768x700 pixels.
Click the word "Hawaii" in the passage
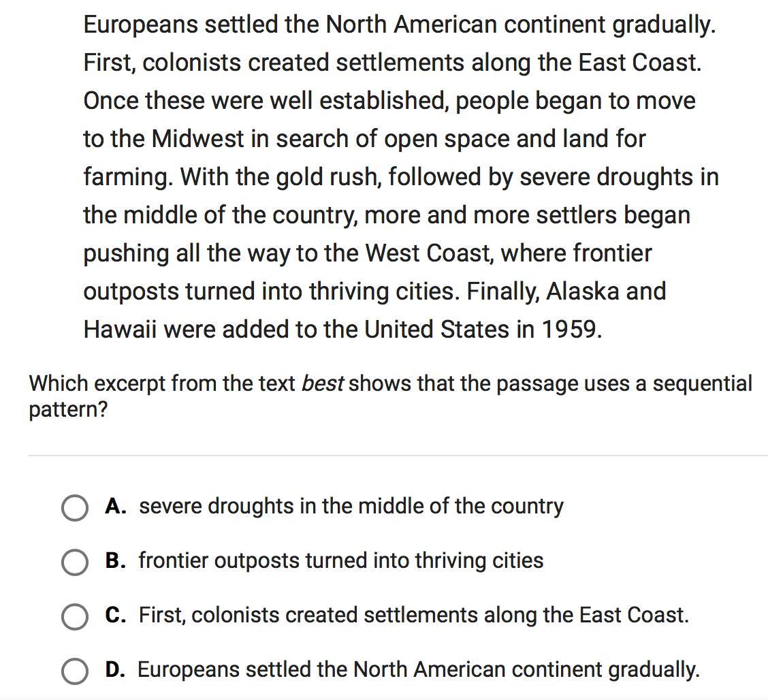click(x=120, y=330)
